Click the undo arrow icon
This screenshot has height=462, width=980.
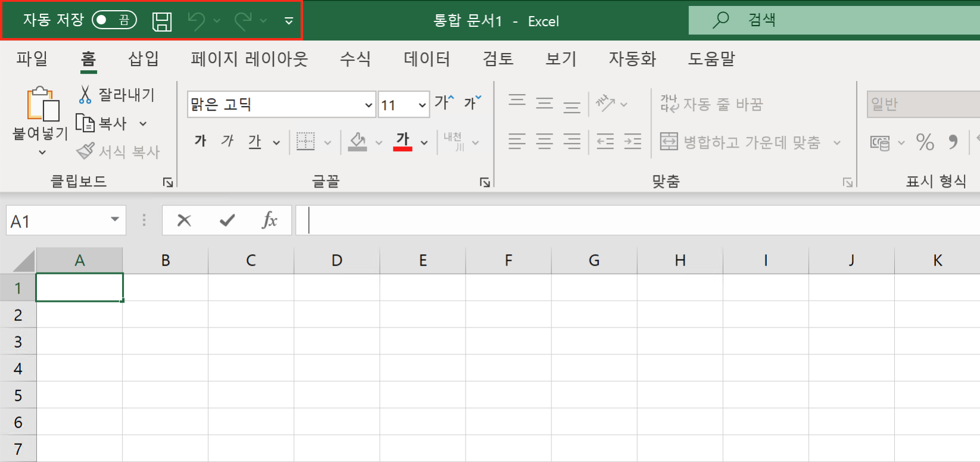coord(196,21)
